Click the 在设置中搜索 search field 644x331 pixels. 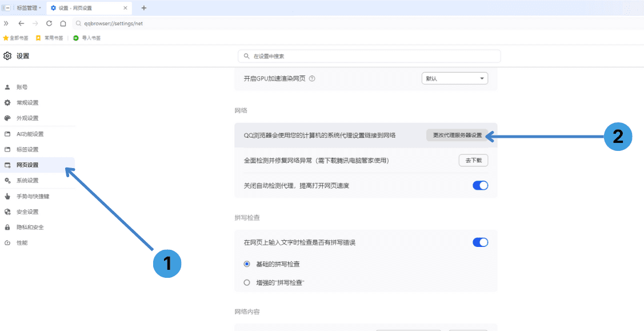[369, 56]
